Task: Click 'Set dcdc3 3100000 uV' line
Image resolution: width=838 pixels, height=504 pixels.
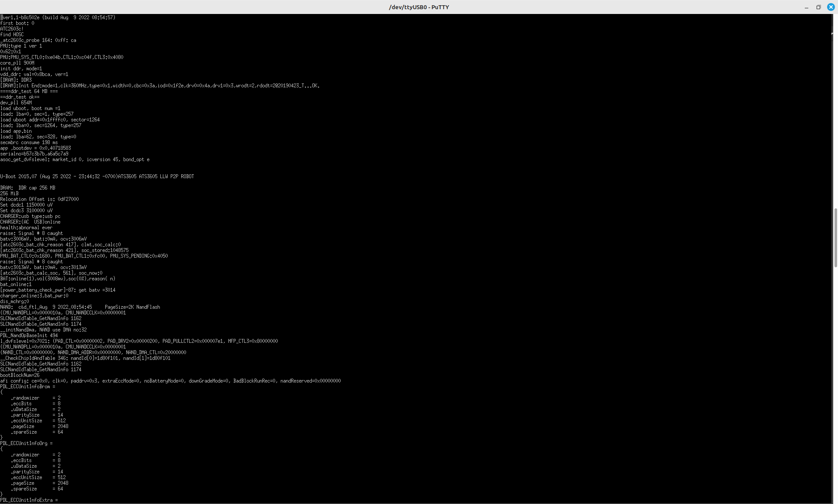Action: pyautogui.click(x=26, y=211)
